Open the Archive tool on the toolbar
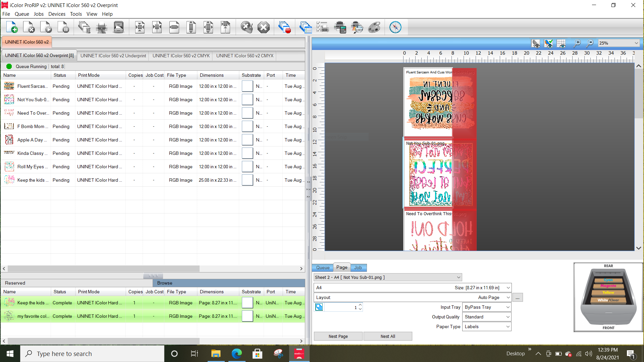This screenshot has width=644, height=362. pyautogui.click(x=118, y=27)
